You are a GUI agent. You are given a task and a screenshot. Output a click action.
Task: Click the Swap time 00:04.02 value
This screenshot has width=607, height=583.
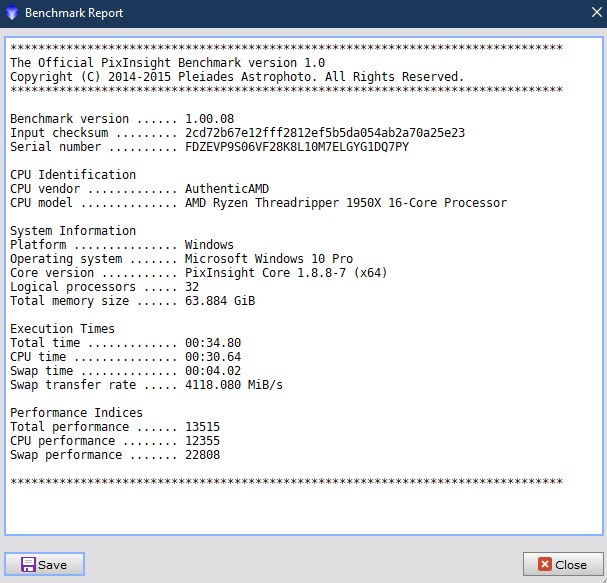click(213, 371)
